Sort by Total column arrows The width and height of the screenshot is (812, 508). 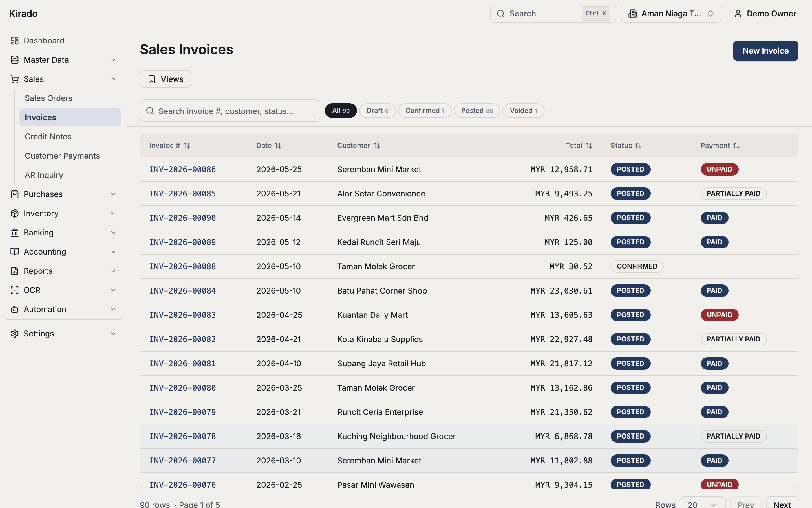click(x=588, y=145)
